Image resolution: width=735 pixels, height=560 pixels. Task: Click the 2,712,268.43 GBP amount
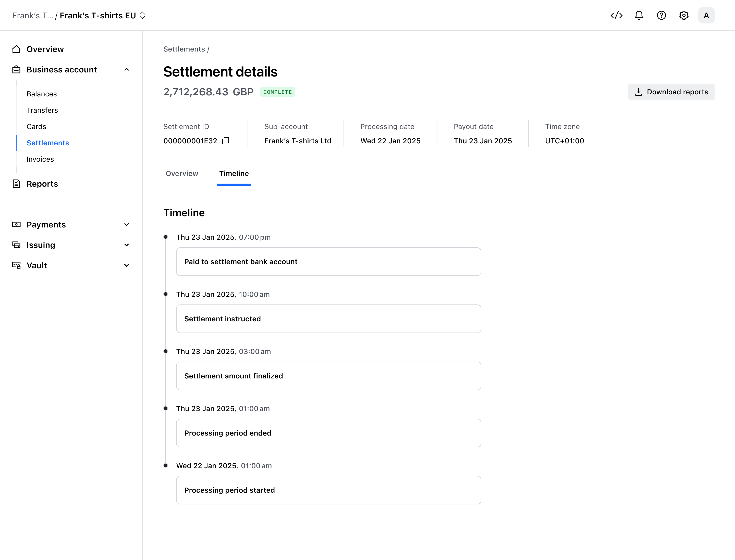click(208, 92)
